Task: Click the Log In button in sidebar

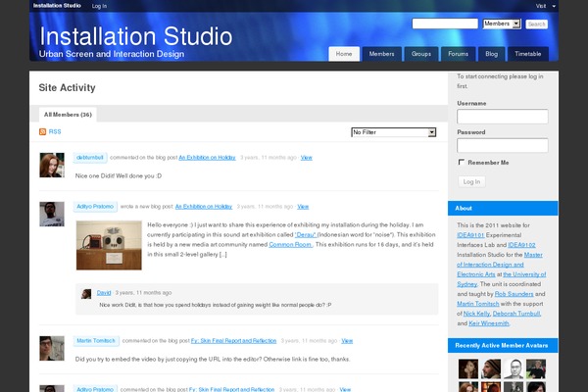Action: tap(471, 181)
